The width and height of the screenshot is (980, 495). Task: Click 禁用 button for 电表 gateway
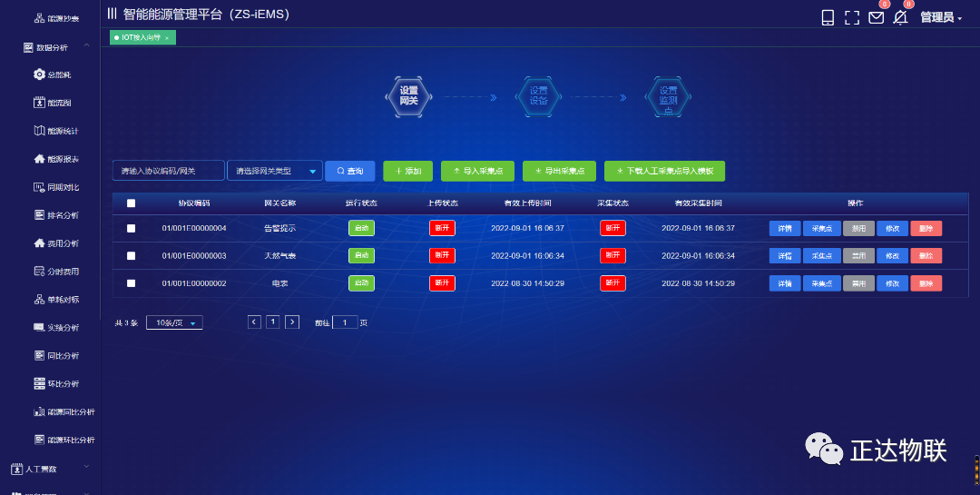[x=858, y=283]
